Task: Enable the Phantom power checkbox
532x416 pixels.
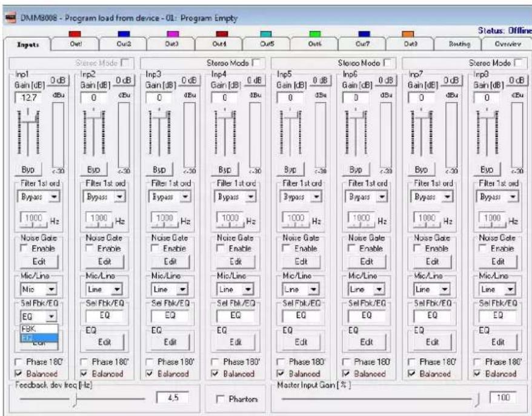Action: [220, 399]
